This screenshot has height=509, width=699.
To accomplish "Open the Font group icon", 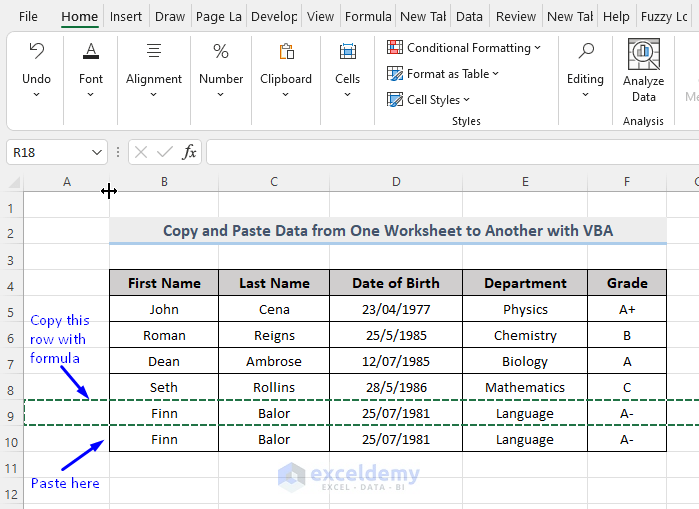I will coord(91,52).
